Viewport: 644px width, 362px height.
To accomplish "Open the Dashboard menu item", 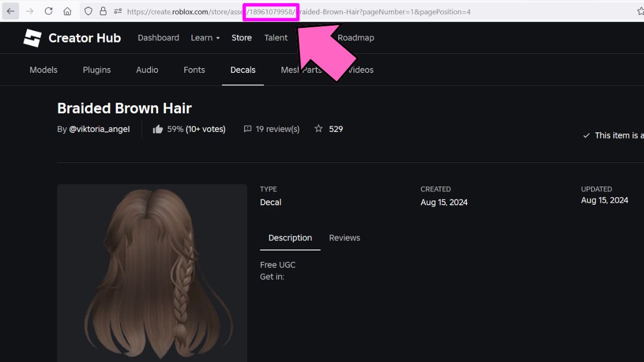I will (158, 38).
